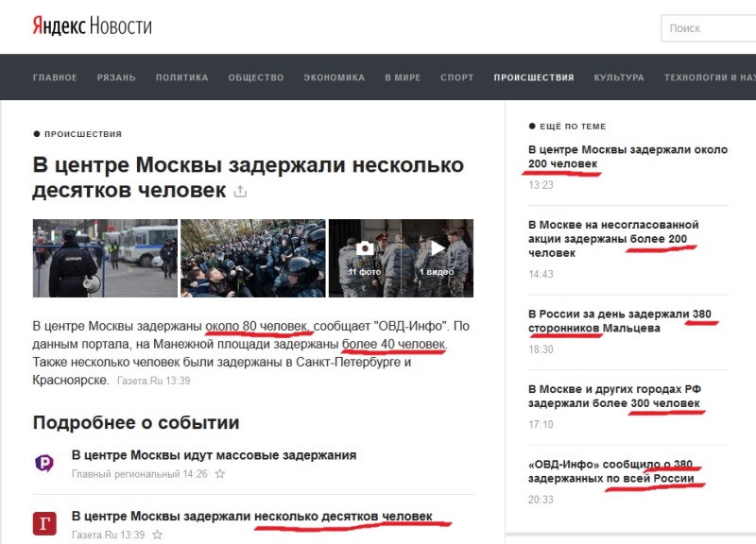Image resolution: width=756 pixels, height=544 pixels.
Task: Click the Главный региональный source logo
Action: click(x=44, y=463)
